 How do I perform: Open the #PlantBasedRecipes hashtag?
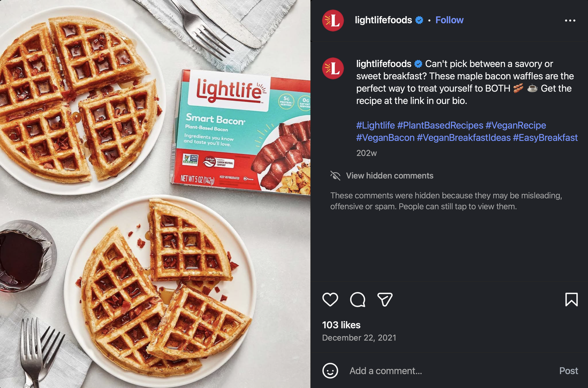tap(440, 125)
